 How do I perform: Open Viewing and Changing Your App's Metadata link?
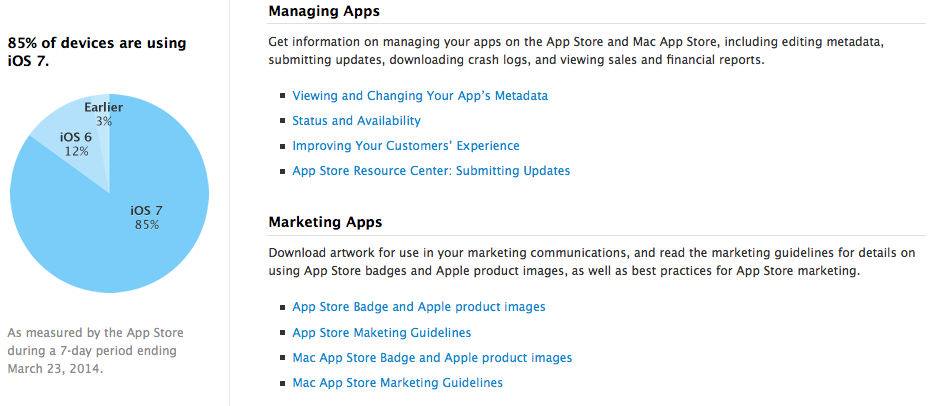pos(420,96)
